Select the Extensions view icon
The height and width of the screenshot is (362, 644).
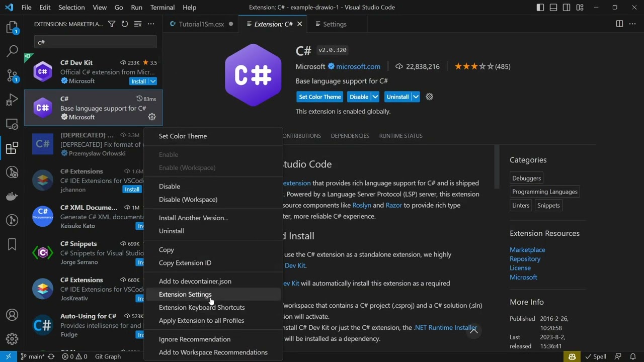[x=12, y=148]
